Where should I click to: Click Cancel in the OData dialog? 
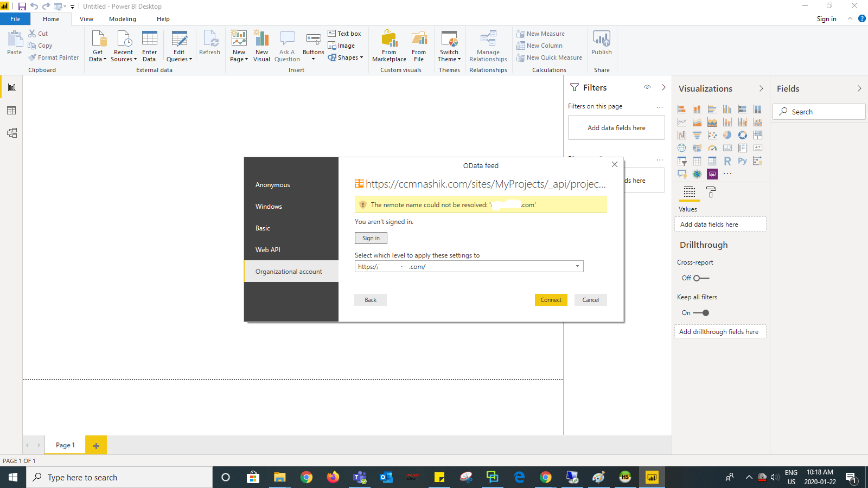coord(591,300)
